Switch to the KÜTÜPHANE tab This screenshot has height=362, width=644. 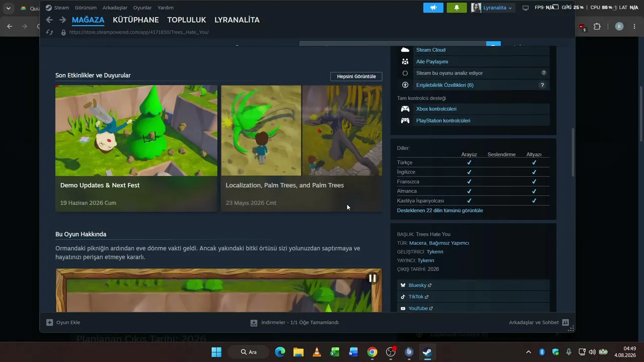[x=136, y=20]
